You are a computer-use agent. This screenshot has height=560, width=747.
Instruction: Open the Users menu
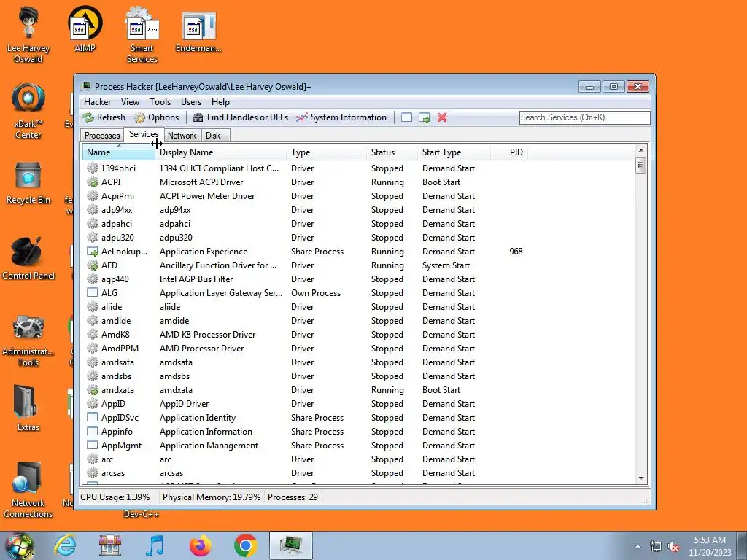pos(191,102)
